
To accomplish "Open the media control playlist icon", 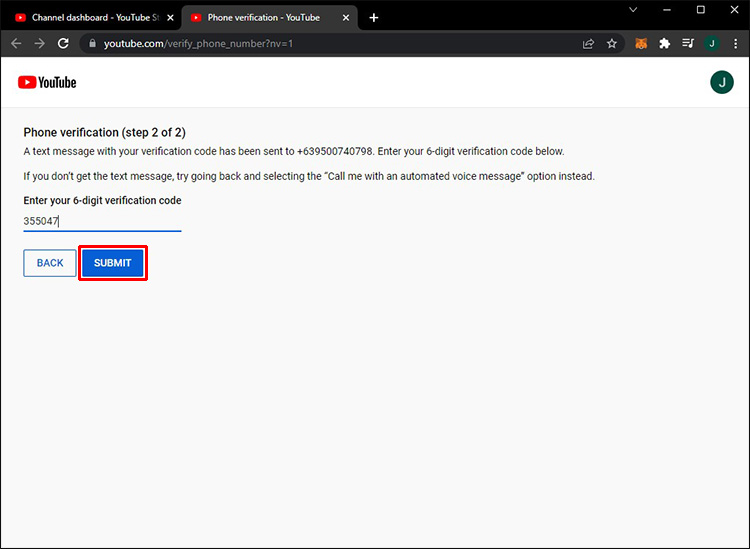I will click(x=688, y=44).
